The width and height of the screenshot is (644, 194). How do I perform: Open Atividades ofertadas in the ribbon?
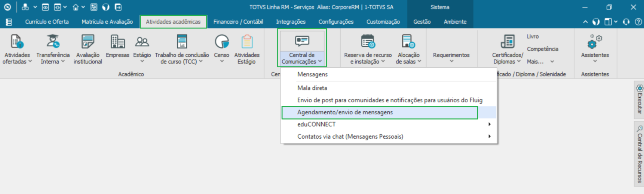17,50
